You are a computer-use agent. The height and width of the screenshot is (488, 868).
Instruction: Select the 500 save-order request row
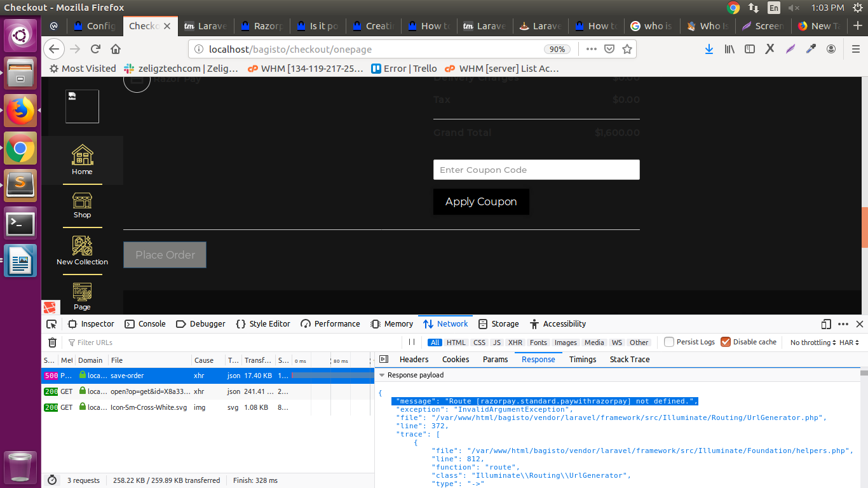coord(207,376)
